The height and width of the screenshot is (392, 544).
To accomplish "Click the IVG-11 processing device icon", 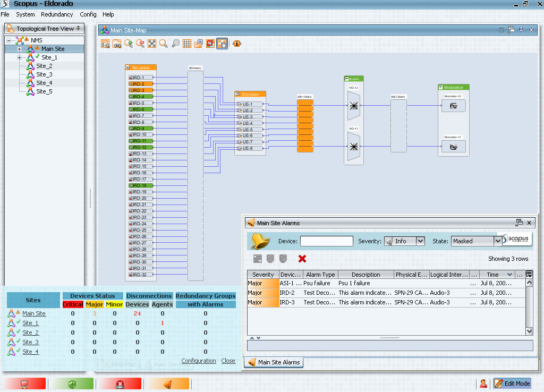I will click(x=354, y=147).
